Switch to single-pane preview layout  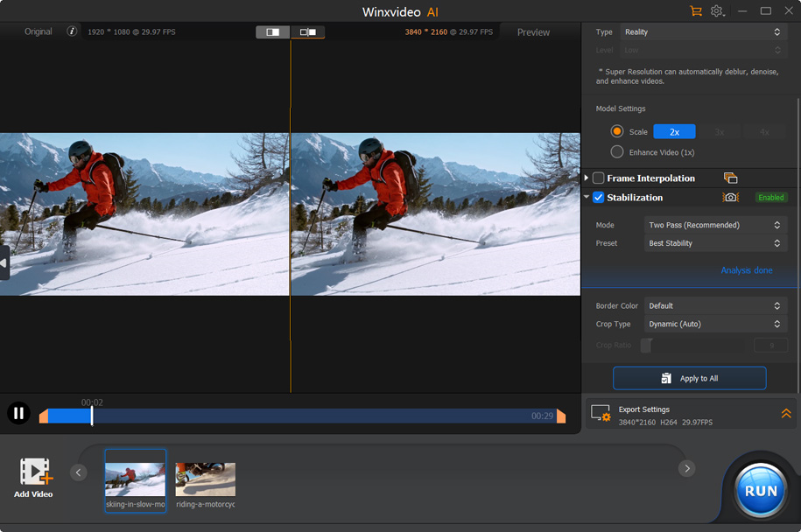273,32
